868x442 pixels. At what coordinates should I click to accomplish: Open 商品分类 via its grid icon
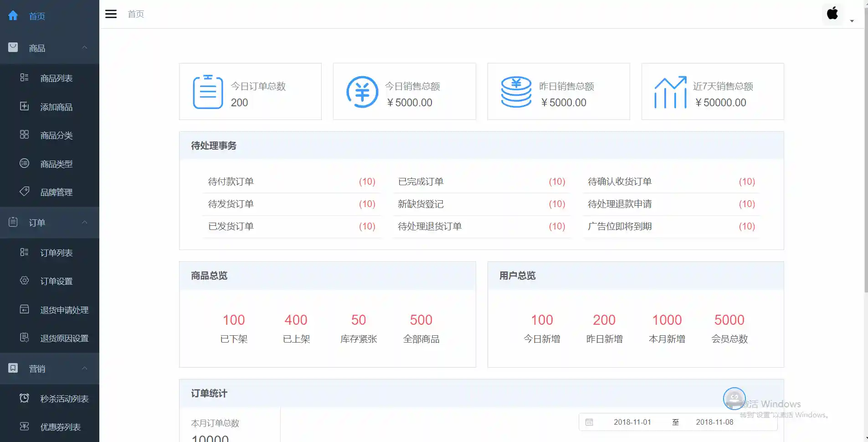pyautogui.click(x=24, y=135)
